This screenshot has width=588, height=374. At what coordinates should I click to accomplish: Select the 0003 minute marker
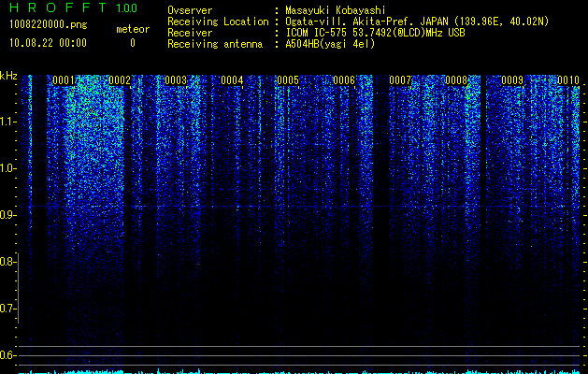176,80
